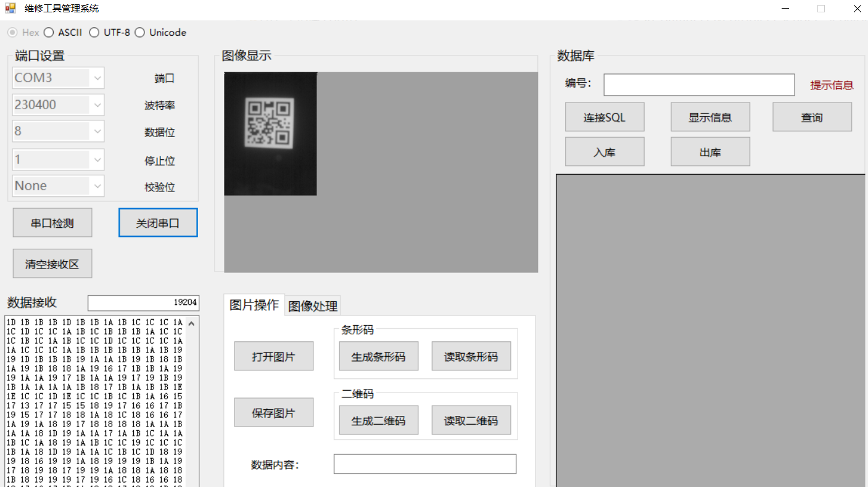Click the 连接SQL button
The height and width of the screenshot is (487, 868).
coord(605,117)
